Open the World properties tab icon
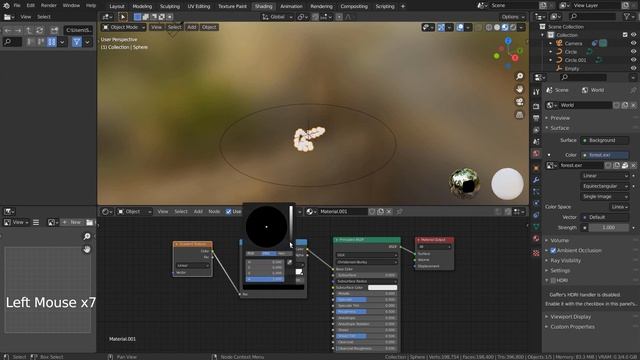Viewport: 640px width, 360px height. [x=536, y=153]
